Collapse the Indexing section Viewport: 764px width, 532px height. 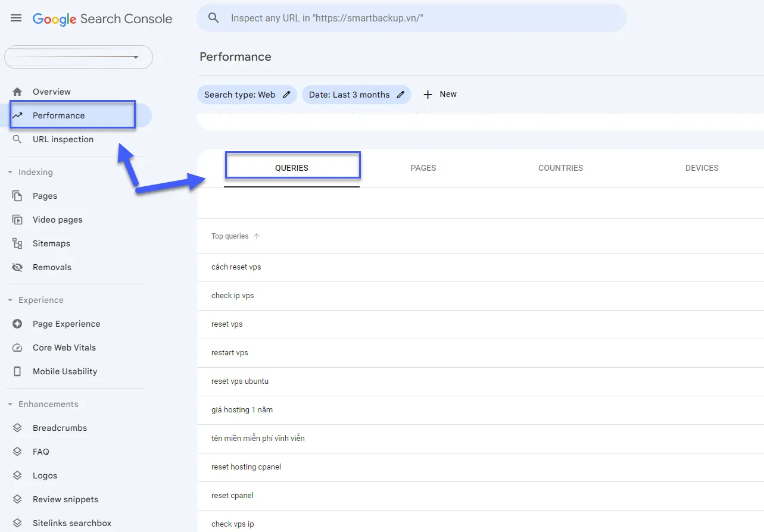pos(9,172)
